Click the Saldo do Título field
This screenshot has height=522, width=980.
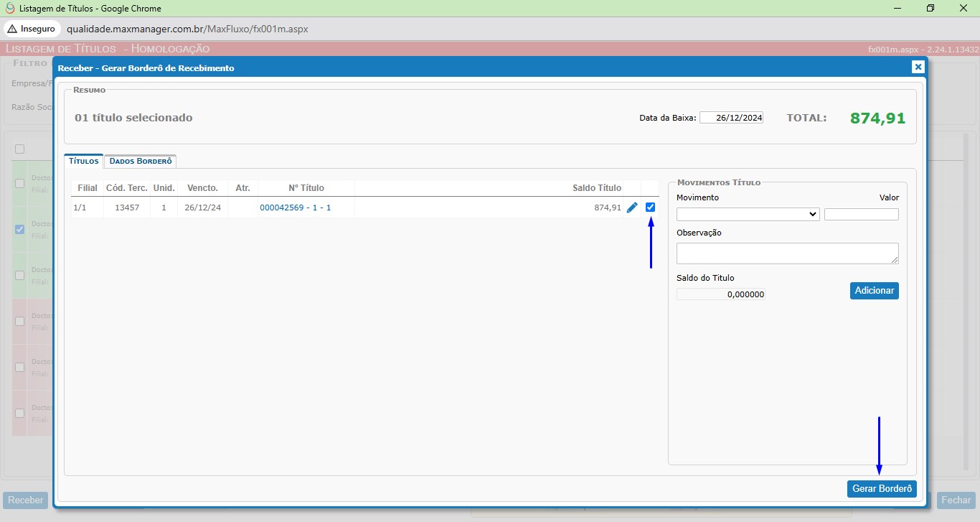720,294
